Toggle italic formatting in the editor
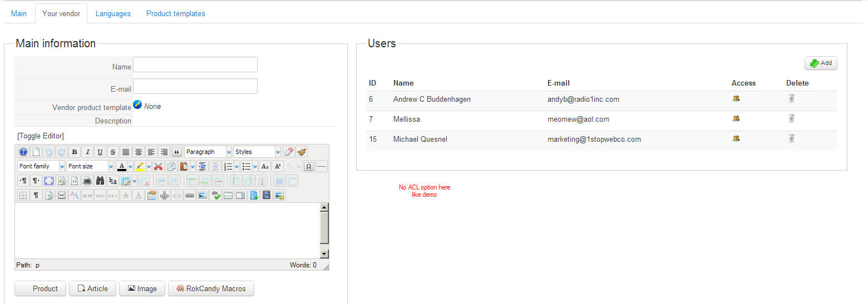This screenshot has width=868, height=304. [x=87, y=152]
